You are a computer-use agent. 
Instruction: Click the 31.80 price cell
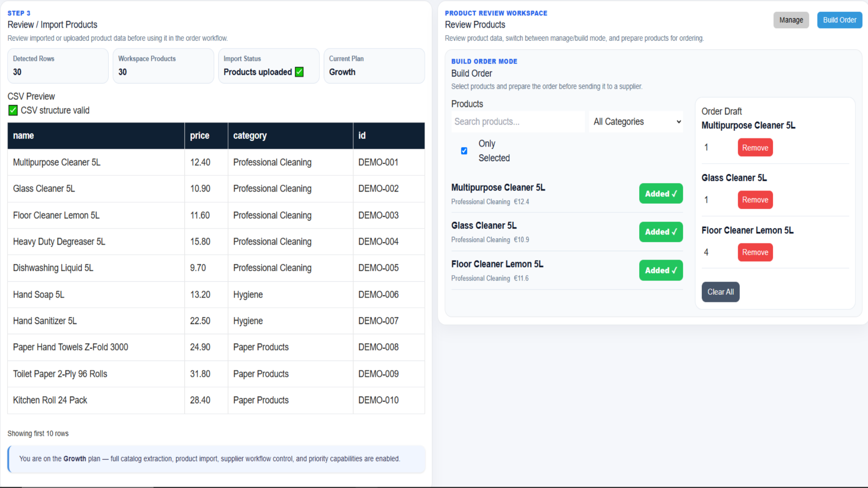click(x=206, y=374)
